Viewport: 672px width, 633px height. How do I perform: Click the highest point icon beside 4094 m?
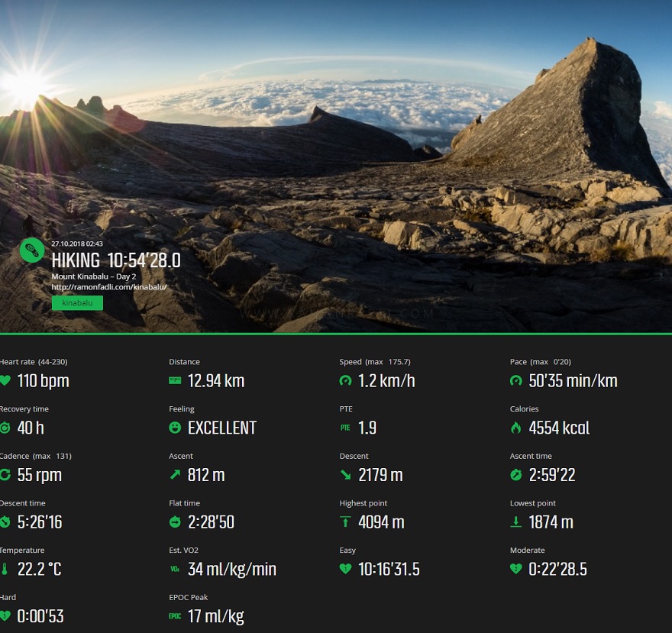coord(345,522)
